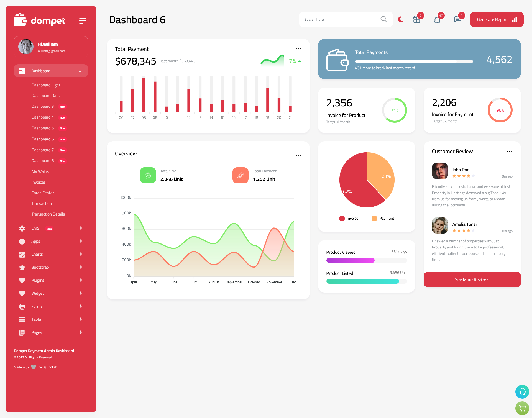Click the dark mode toggle moon icon
The width and height of the screenshot is (532, 418).
400,19
